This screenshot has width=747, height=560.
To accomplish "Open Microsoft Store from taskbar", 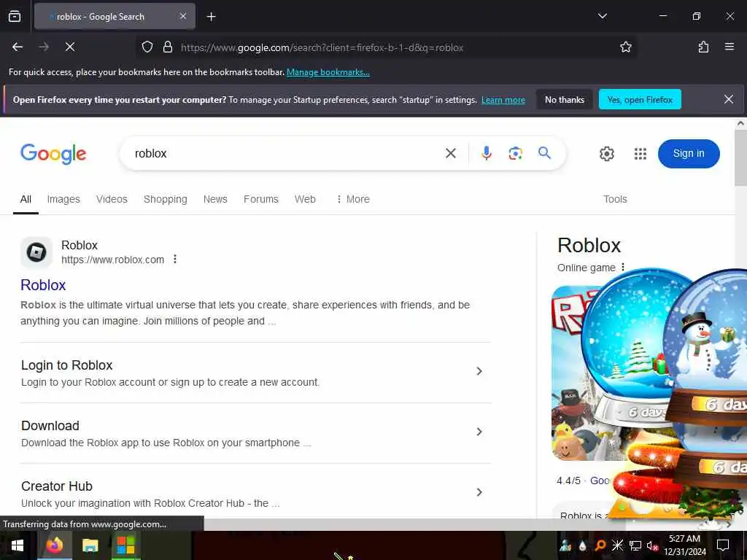I will coord(125,545).
